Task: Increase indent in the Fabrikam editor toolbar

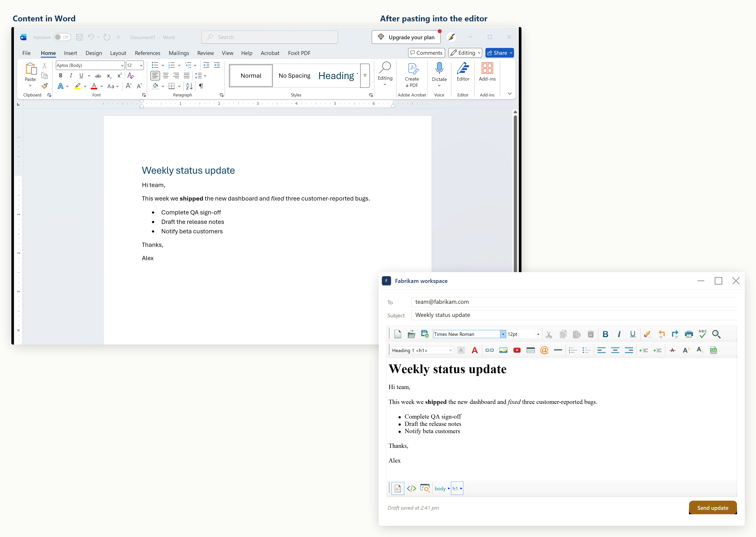Action: pos(657,350)
